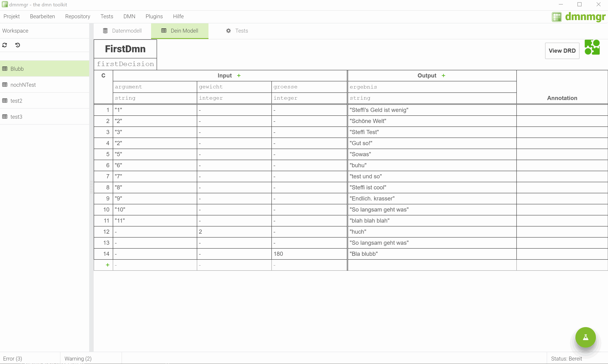This screenshot has width=608, height=364.
Task: Open the Repository menu
Action: (77, 16)
